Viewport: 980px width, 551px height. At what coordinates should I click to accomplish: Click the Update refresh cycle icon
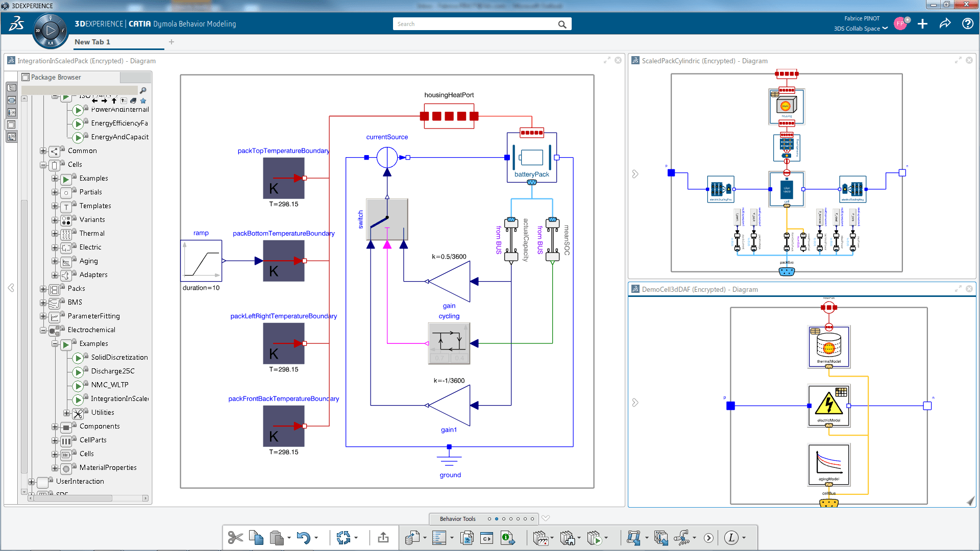pos(344,538)
